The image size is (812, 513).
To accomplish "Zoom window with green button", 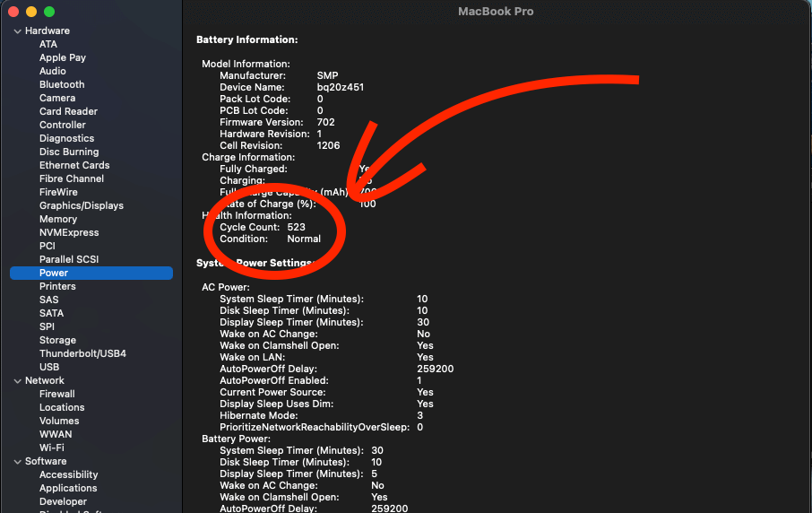I will [x=49, y=12].
